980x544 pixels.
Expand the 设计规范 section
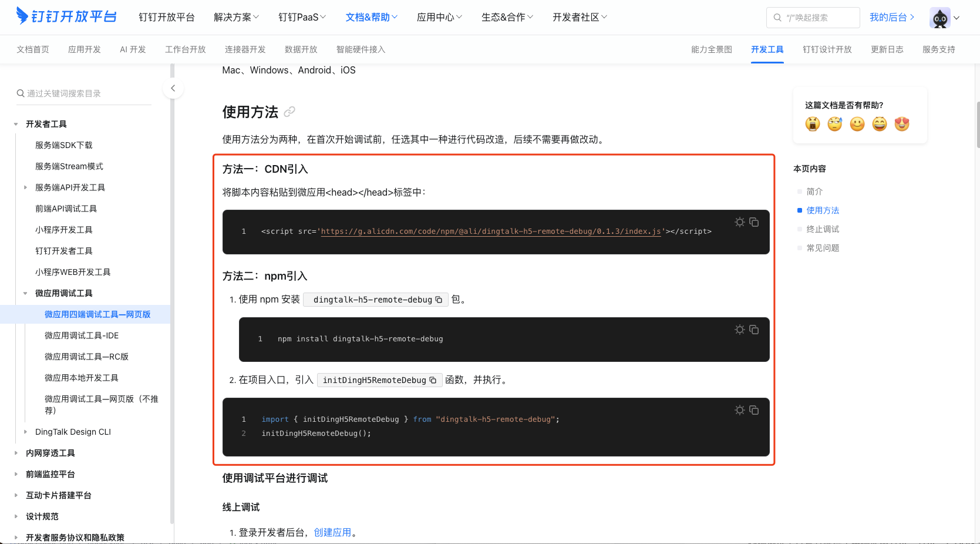[x=16, y=516]
